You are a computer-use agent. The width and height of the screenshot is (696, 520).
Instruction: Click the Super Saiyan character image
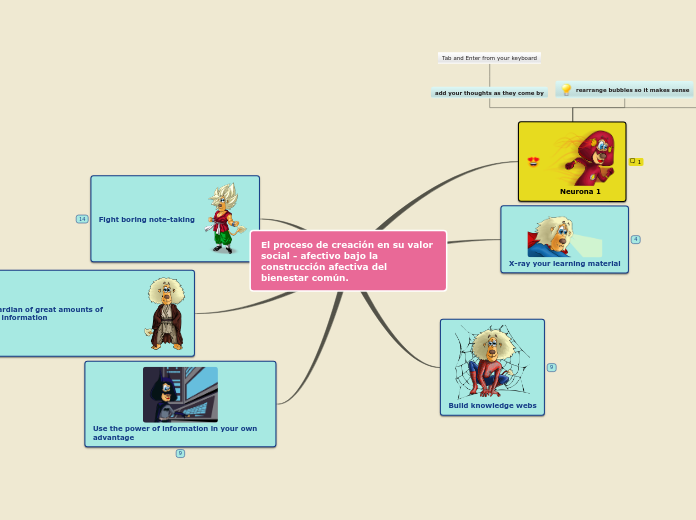pos(226,218)
